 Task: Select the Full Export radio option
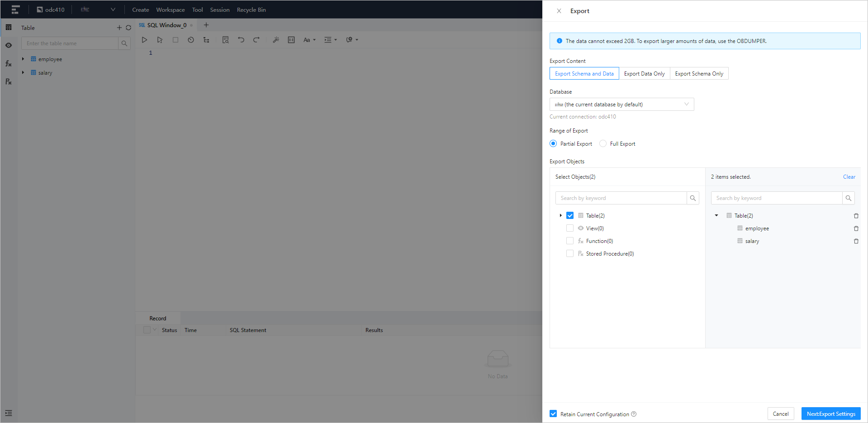[x=603, y=144]
